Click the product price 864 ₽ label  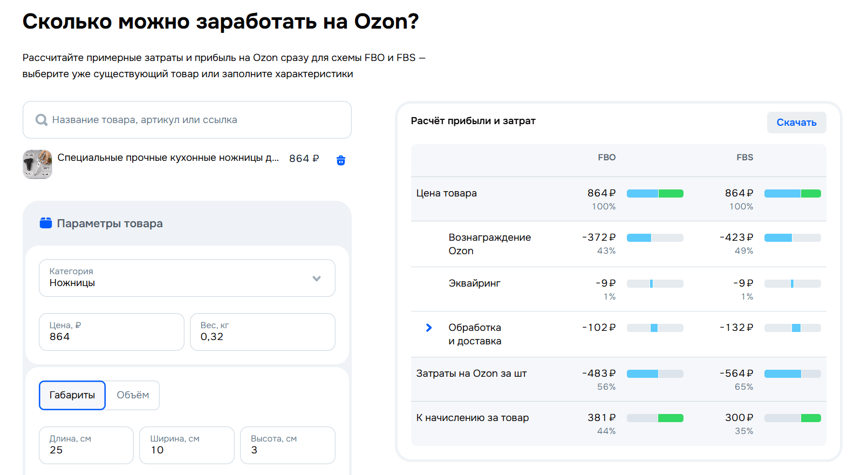(304, 159)
